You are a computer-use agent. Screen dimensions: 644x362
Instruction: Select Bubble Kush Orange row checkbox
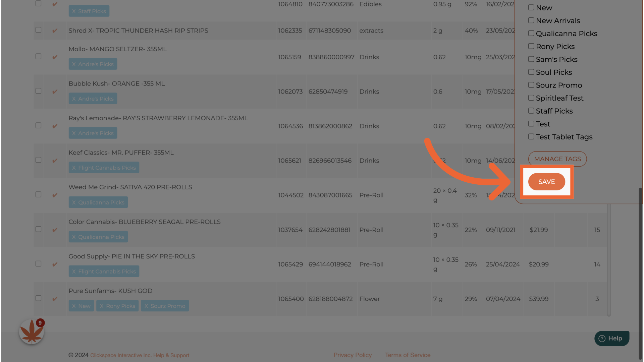(39, 91)
